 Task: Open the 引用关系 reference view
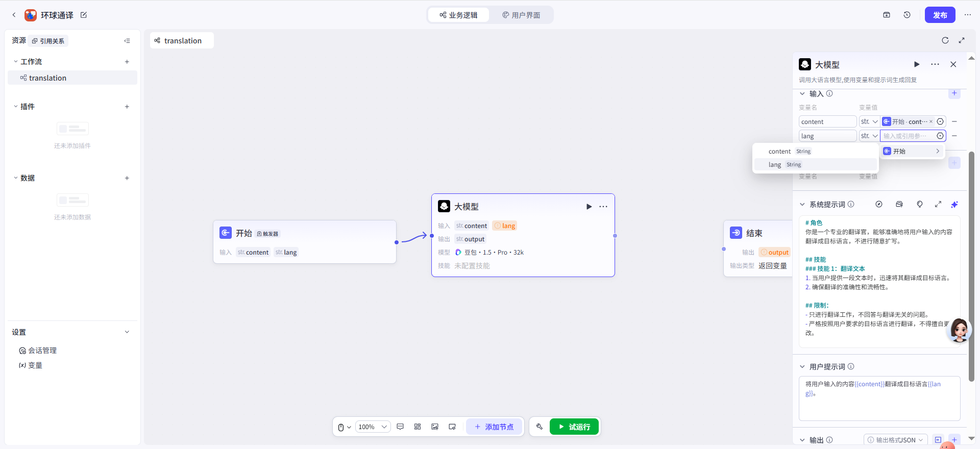coord(48,41)
